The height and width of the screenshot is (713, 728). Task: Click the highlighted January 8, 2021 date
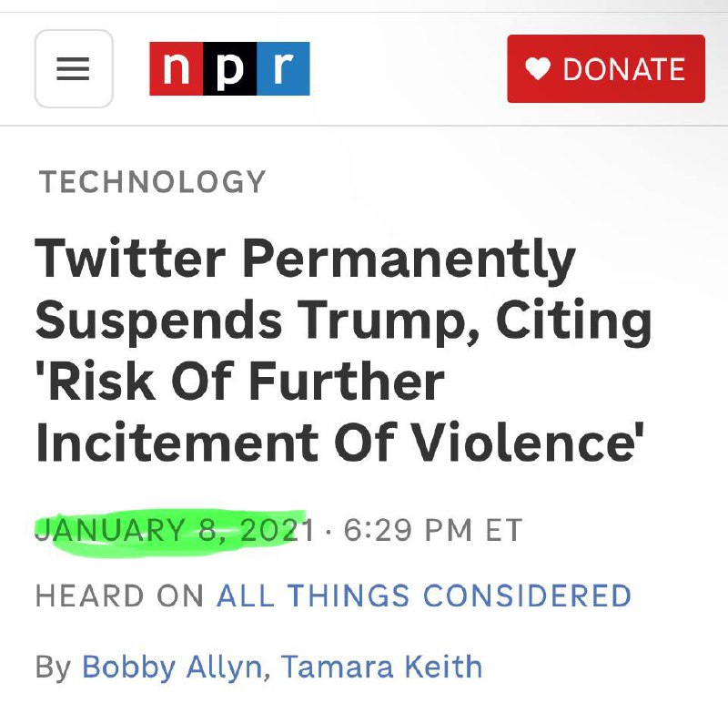[x=175, y=530]
